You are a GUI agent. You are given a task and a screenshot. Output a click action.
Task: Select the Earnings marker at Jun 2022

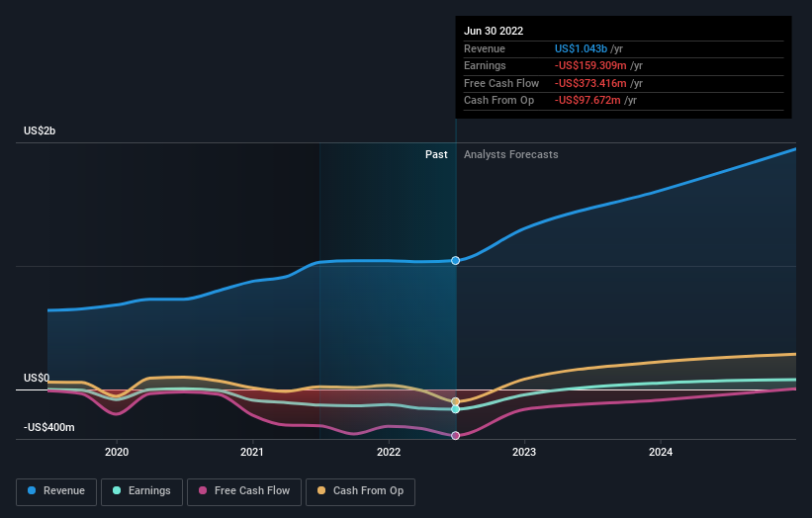tap(455, 409)
